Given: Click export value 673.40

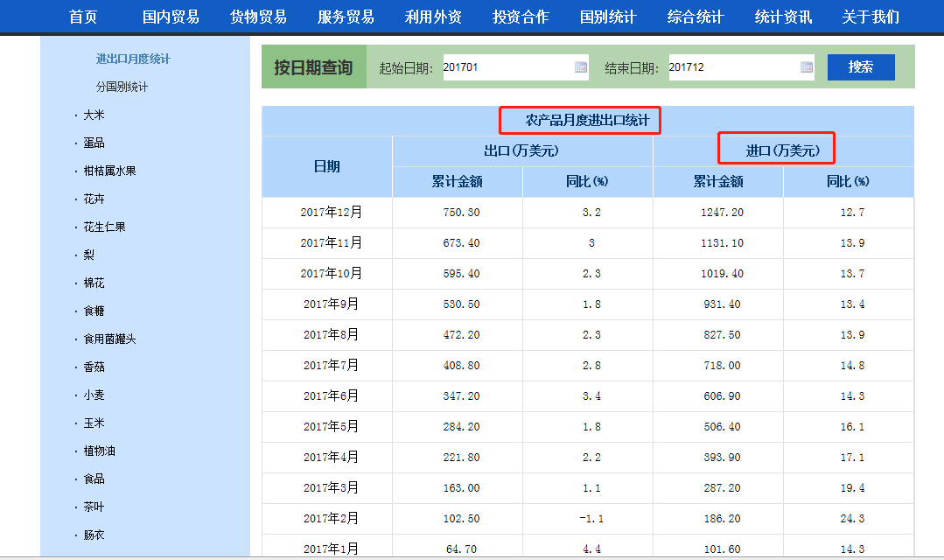Looking at the screenshot, I should 462,243.
